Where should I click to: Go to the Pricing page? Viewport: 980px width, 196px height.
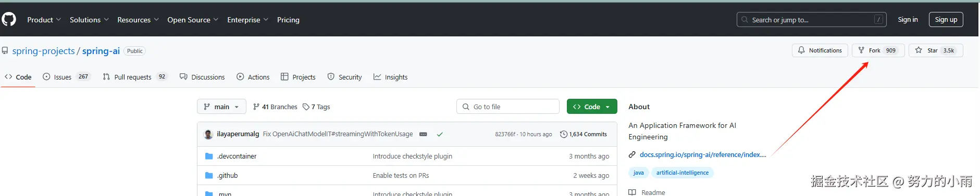click(288, 20)
